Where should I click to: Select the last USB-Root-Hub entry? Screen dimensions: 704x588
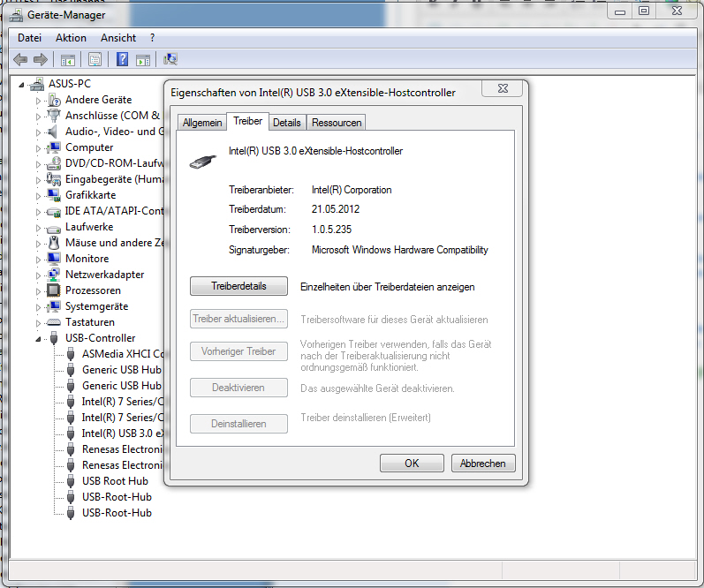click(x=117, y=513)
